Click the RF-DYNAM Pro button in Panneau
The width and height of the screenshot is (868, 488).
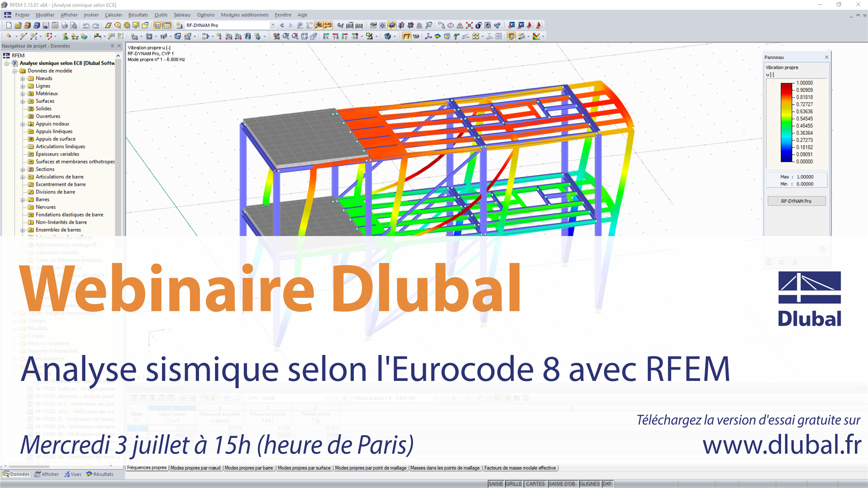796,201
